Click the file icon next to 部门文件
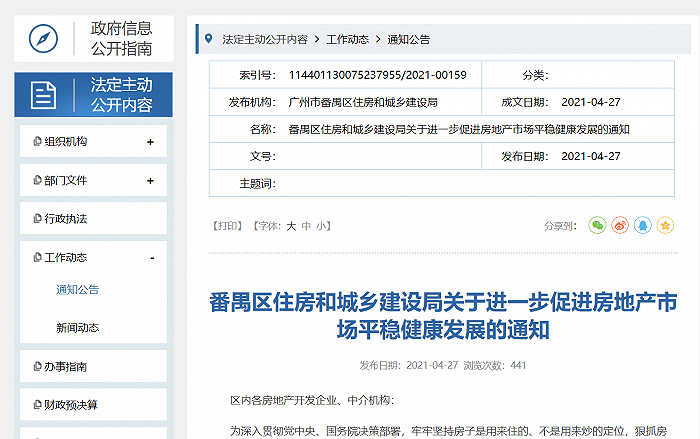Screen dimensions: 700x439 click(38, 180)
